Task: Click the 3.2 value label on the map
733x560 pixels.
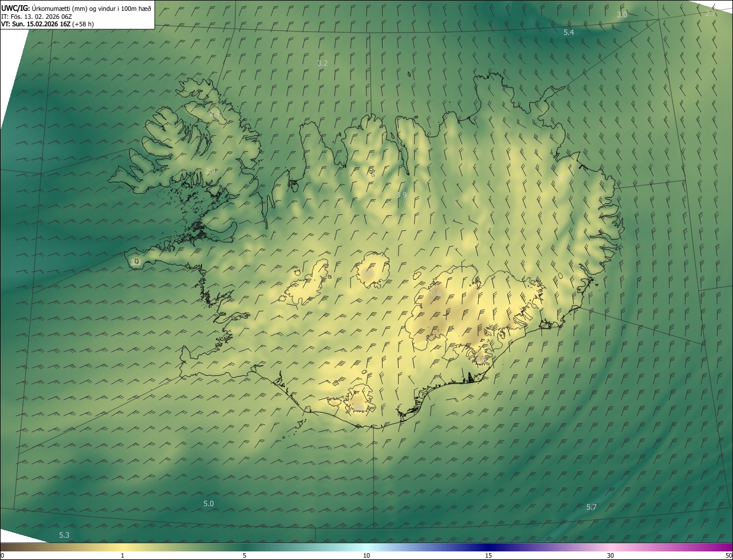Action: [322, 63]
